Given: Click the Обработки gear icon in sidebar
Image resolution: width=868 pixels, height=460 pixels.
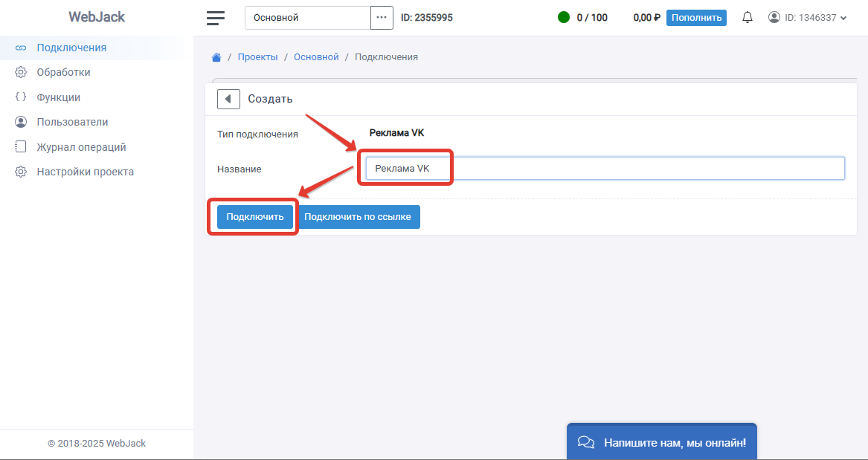Looking at the screenshot, I should (x=21, y=72).
